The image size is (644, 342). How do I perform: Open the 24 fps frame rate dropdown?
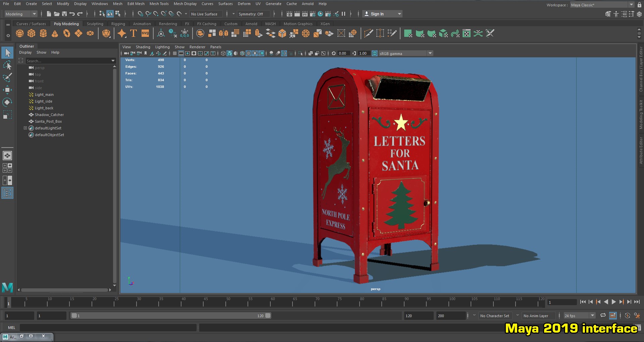tap(579, 316)
